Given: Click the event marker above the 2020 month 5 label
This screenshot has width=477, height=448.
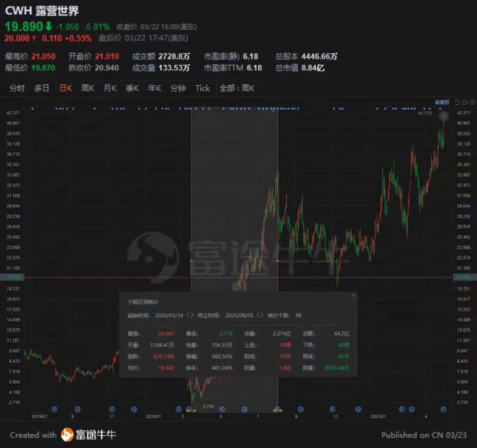Looking at the screenshot, I should pyautogui.click(x=222, y=409).
